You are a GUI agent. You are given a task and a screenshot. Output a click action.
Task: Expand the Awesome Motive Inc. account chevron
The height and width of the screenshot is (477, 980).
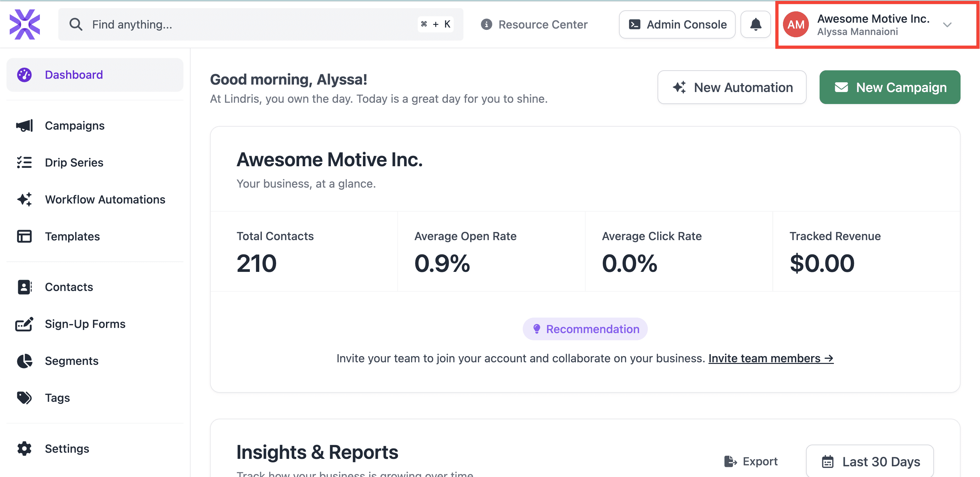[x=947, y=25]
